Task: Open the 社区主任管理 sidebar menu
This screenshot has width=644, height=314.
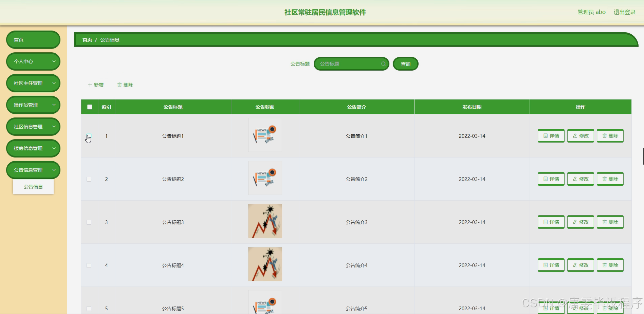Action: coord(33,83)
